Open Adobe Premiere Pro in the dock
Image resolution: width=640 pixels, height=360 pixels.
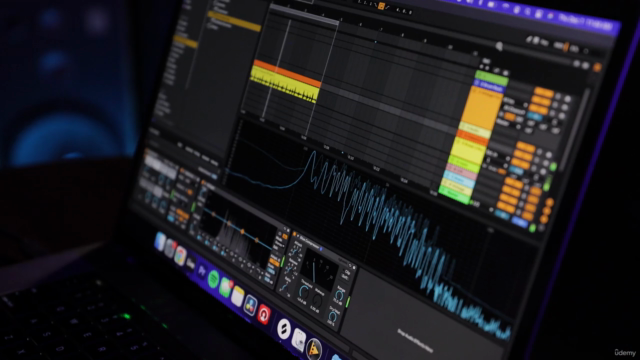(x=202, y=270)
